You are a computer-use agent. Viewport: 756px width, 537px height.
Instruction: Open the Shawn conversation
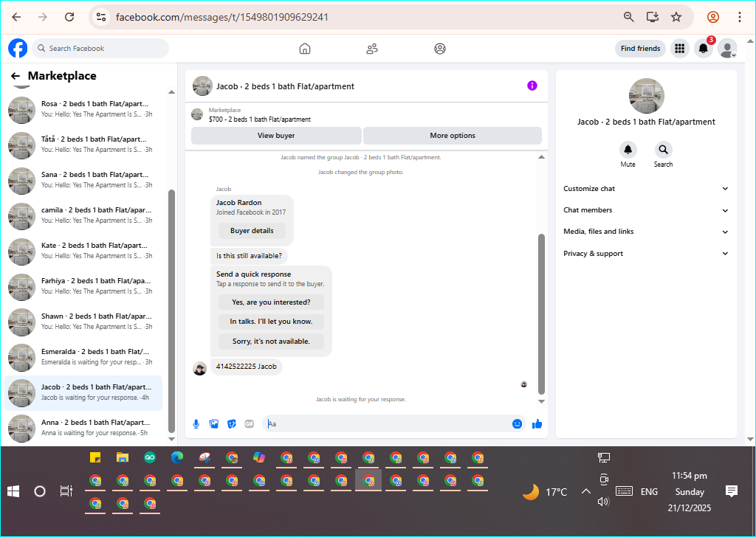[83, 322]
